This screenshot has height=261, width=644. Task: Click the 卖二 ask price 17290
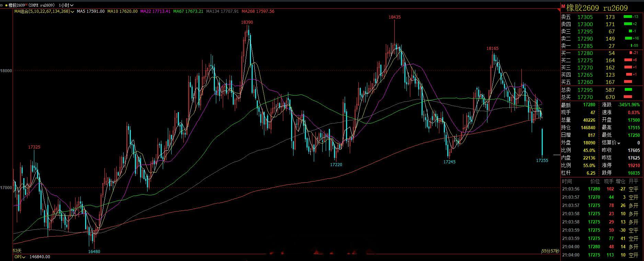585,39
